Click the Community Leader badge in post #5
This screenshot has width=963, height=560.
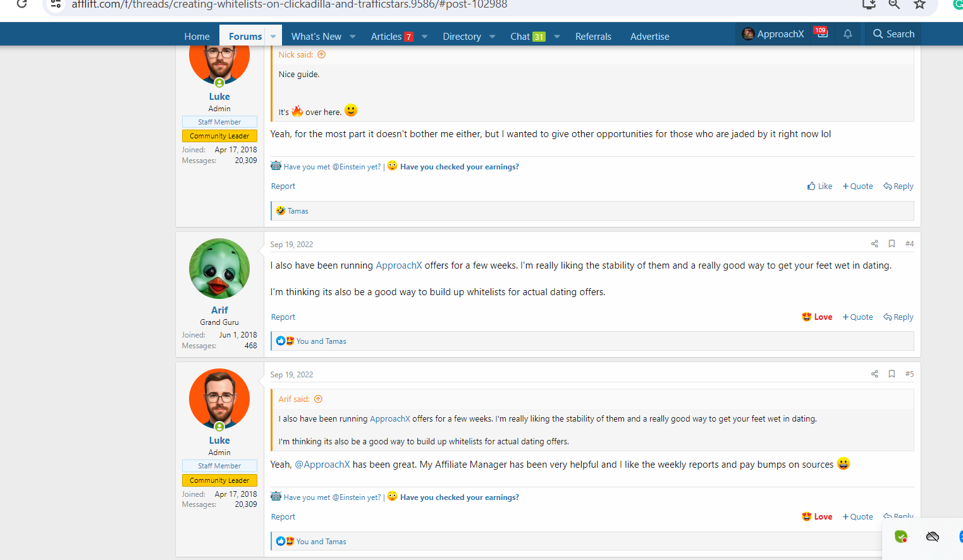[219, 480]
